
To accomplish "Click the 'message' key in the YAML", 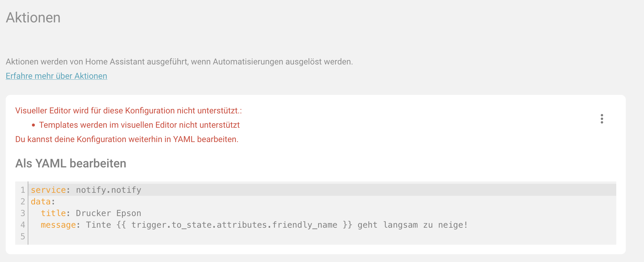I will pos(58,225).
